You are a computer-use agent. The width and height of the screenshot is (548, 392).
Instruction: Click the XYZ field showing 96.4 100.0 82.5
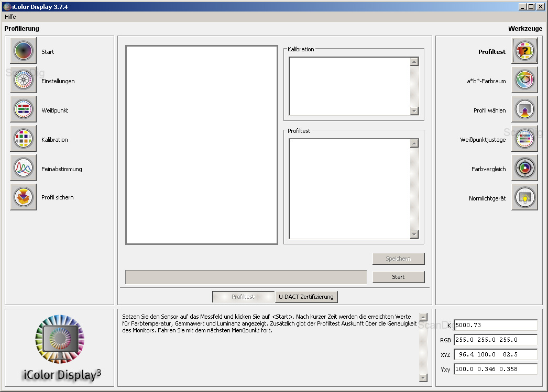pos(496,354)
